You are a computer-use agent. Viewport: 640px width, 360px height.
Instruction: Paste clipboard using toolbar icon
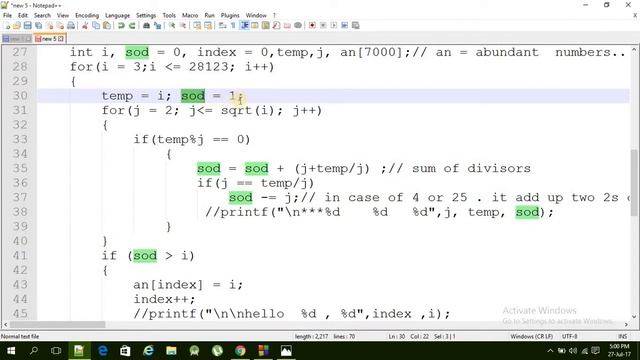tap(107, 25)
